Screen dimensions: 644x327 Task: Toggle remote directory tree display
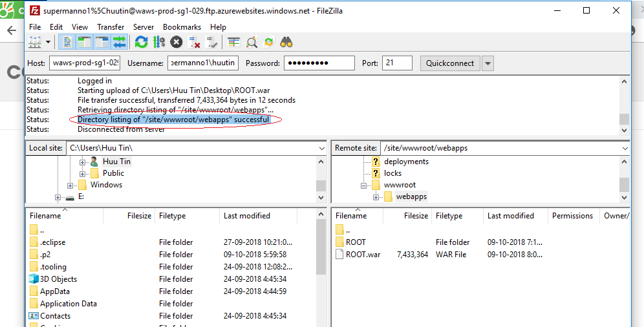click(x=102, y=42)
